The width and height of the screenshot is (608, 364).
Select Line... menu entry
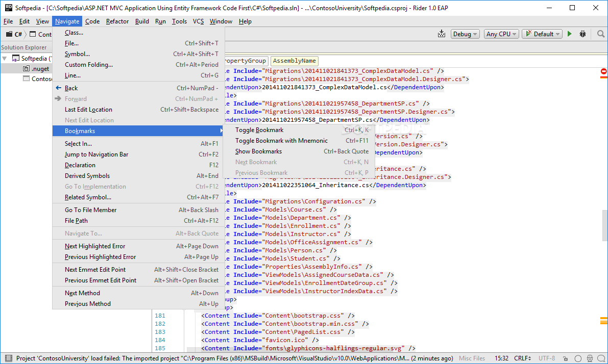[138, 75]
